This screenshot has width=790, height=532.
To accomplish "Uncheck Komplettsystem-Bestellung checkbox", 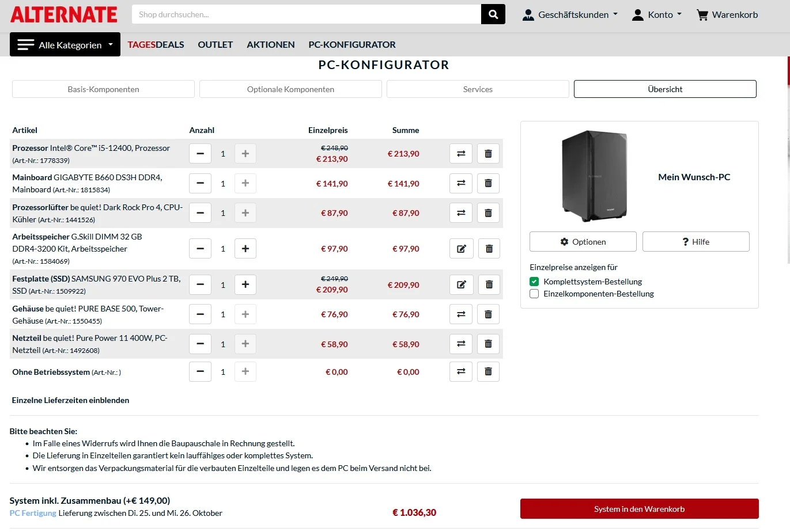I will (534, 282).
